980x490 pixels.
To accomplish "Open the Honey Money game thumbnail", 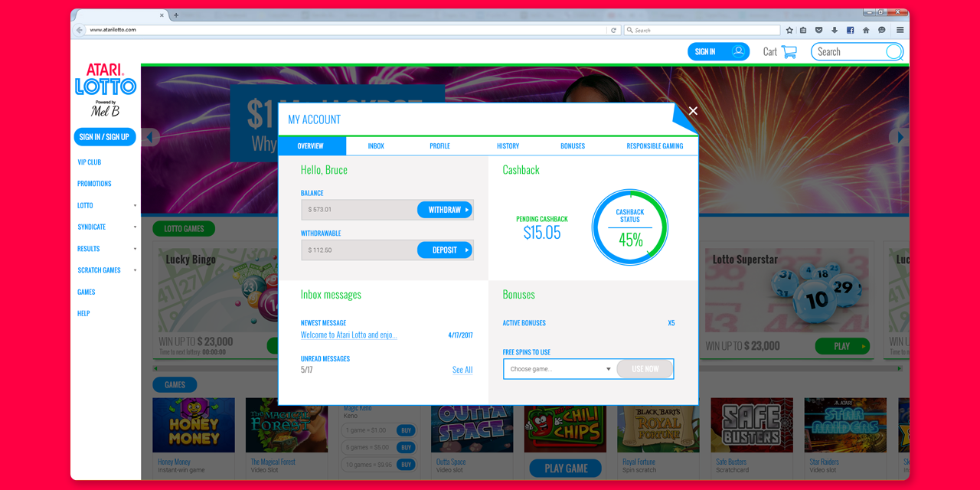I will point(194,425).
